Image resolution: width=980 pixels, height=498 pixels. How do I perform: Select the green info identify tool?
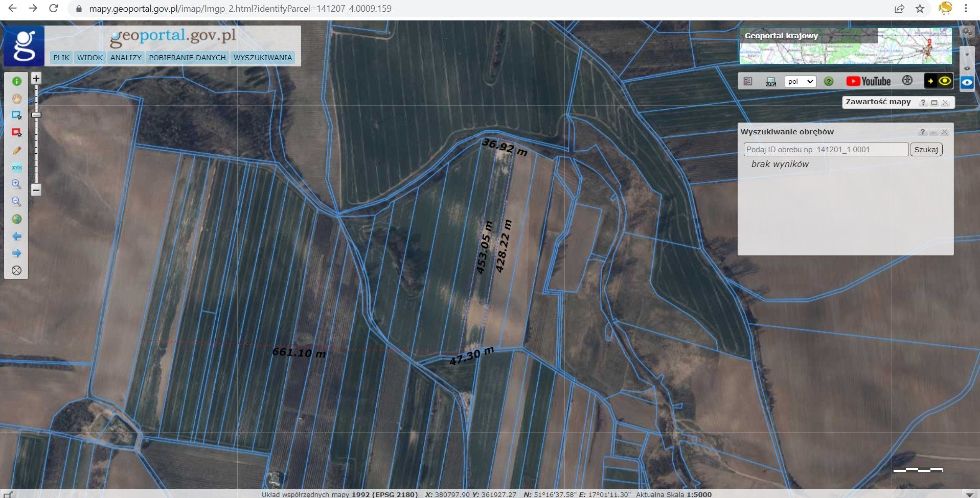coord(16,81)
